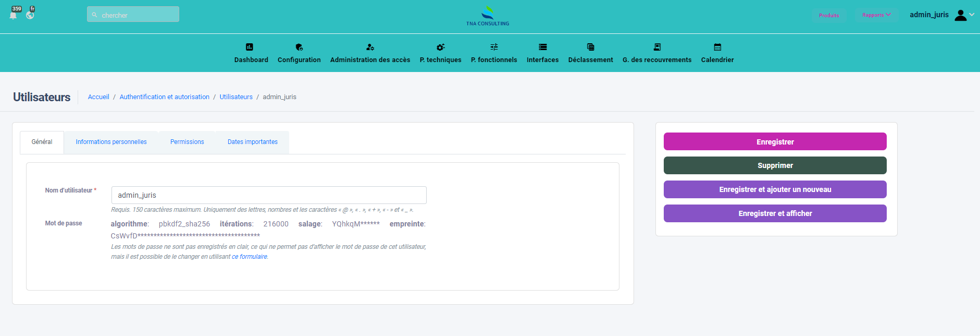Expand the Rapports dropdown
980x336 pixels.
coord(876,15)
